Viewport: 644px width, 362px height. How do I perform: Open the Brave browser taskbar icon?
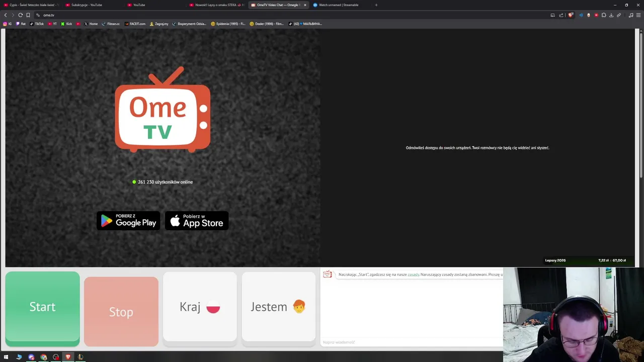point(68,357)
